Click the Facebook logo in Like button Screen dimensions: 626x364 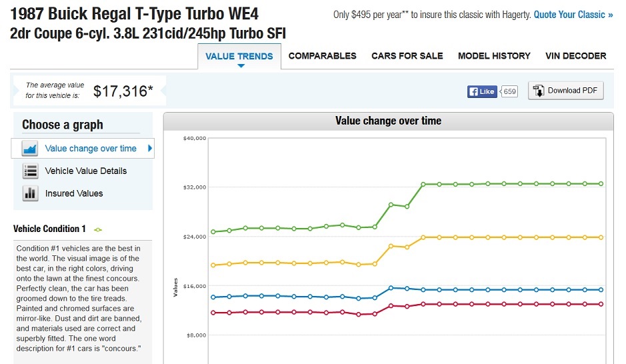(473, 91)
